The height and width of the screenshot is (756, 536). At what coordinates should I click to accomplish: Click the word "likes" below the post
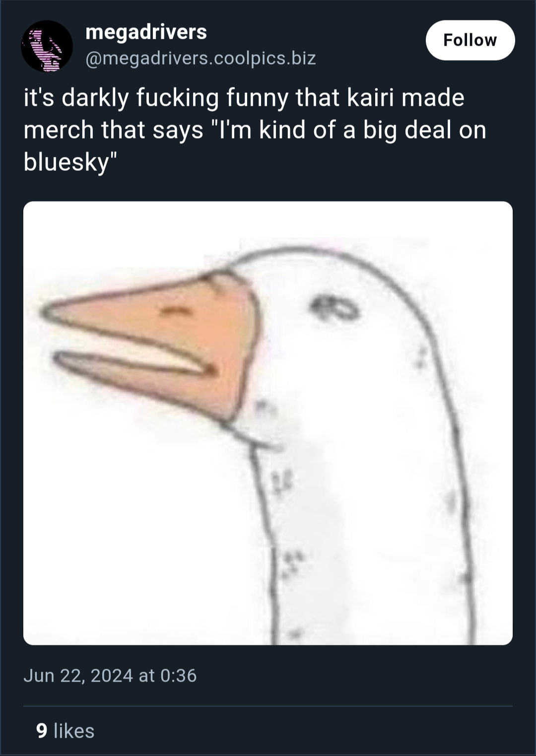[74, 731]
